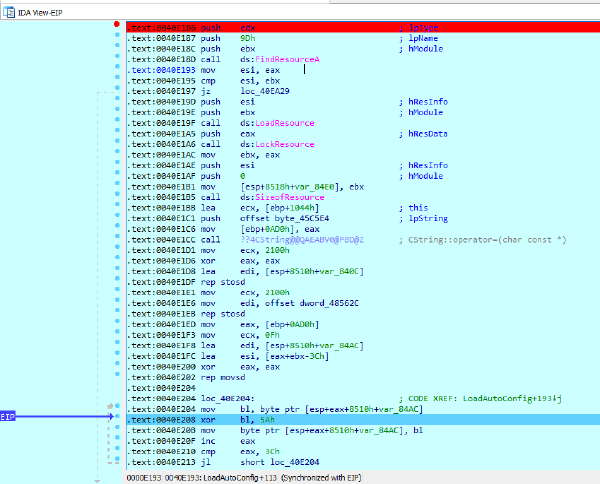The image size is (600, 484).
Task: Toggle breakpoint dot beside the jz loc_40EA29 line
Action: pyautogui.click(x=117, y=88)
